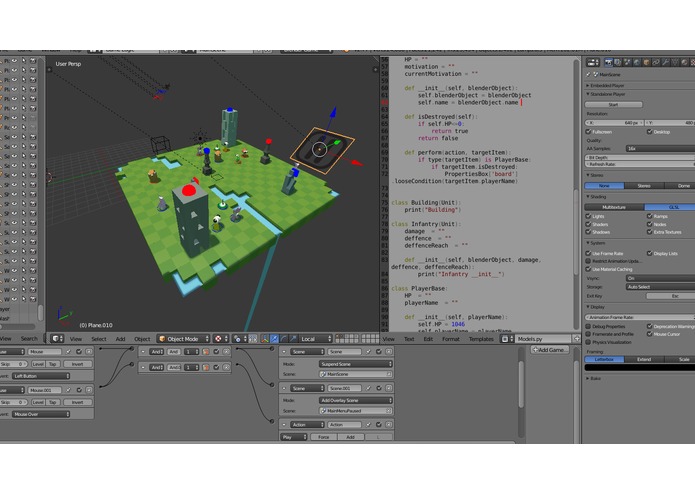Open the Modifiers wrench icon tab

[665, 62]
